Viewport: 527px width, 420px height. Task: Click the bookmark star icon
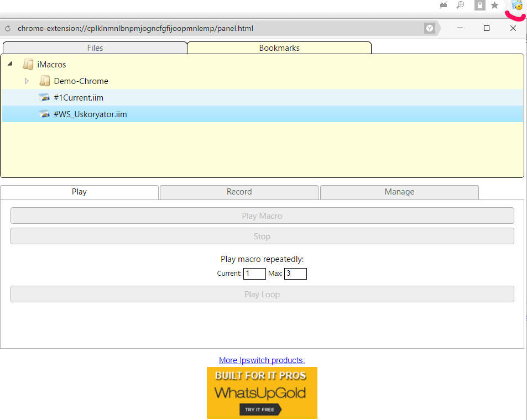(x=494, y=5)
